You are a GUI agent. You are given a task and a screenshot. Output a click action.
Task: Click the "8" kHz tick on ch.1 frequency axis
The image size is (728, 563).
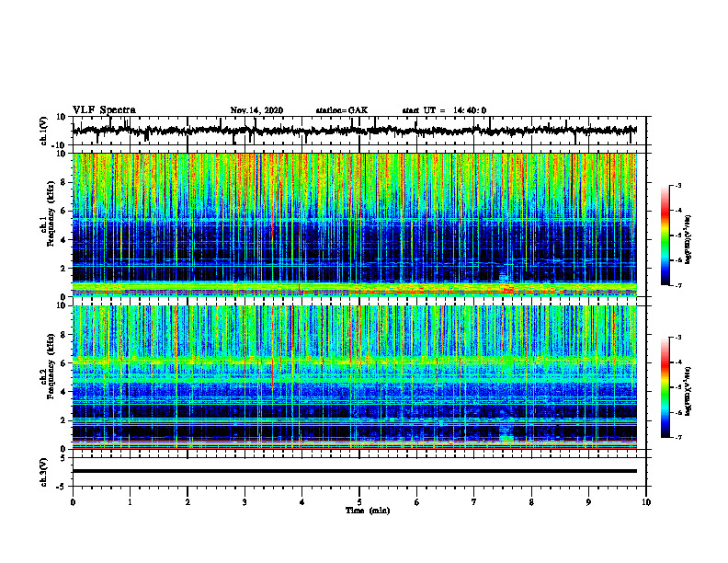coord(65,182)
